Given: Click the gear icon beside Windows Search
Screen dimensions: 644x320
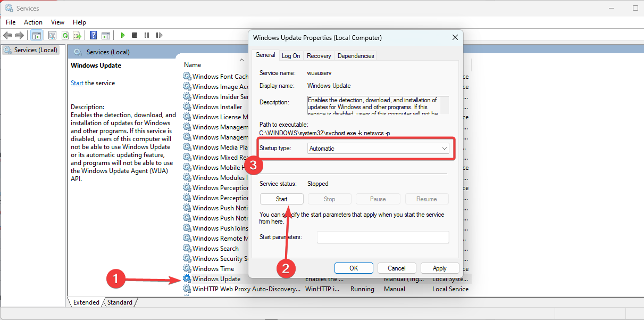Looking at the screenshot, I should coord(187,248).
